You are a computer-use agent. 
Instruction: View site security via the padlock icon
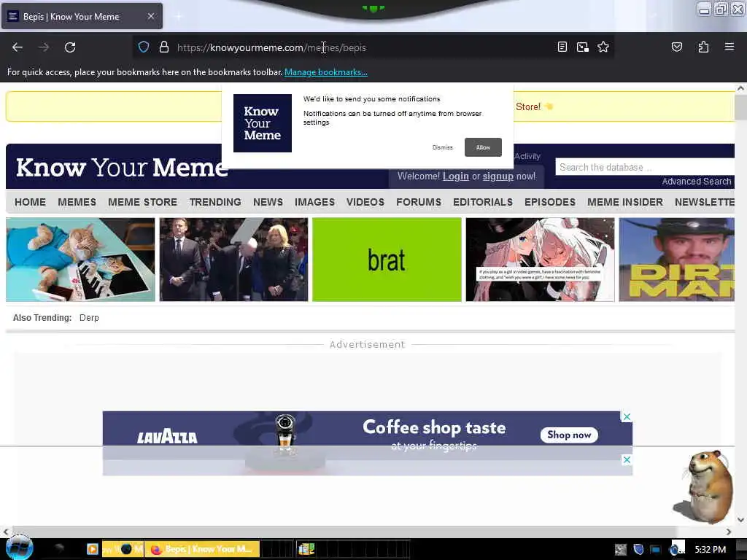click(164, 47)
